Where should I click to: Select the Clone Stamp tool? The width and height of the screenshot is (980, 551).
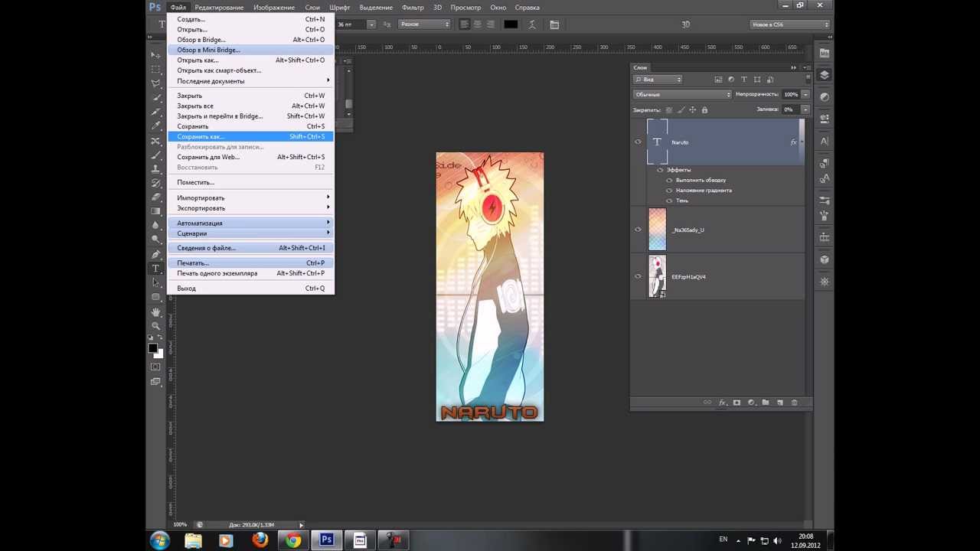[156, 169]
